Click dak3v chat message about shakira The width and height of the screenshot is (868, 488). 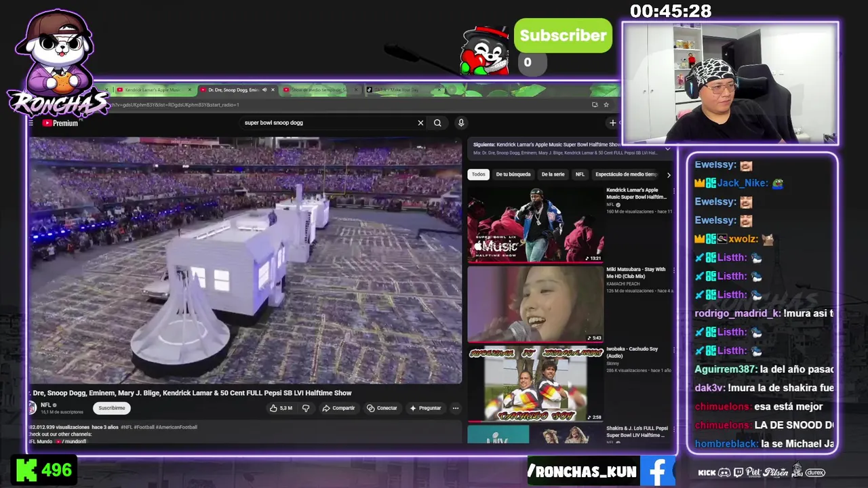click(x=764, y=388)
